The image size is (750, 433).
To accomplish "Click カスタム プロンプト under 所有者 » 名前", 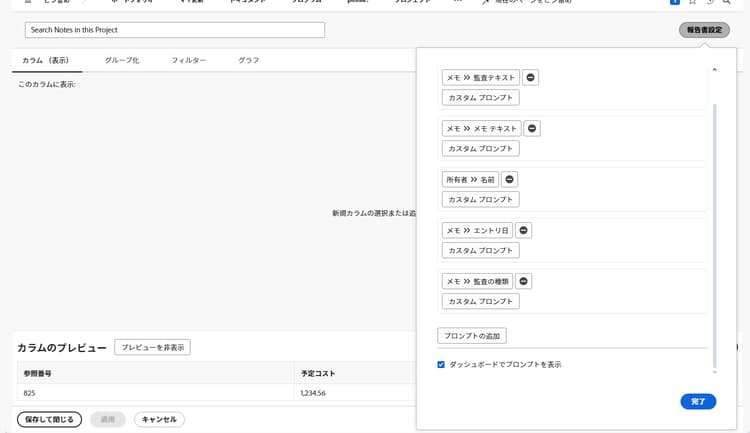I will tap(481, 200).
